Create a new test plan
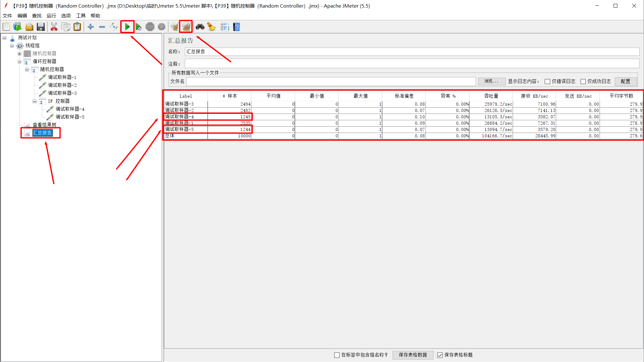Viewport: 644px width, 362px height. point(6,27)
